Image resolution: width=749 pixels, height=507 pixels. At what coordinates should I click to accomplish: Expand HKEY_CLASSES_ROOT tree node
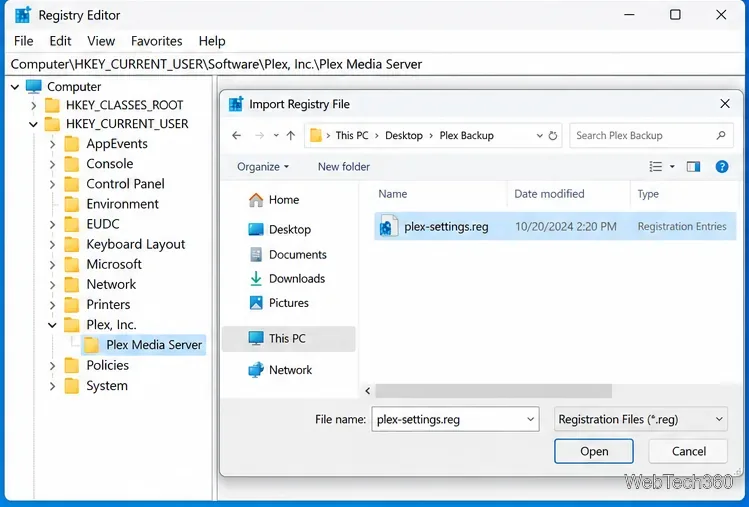[33, 105]
